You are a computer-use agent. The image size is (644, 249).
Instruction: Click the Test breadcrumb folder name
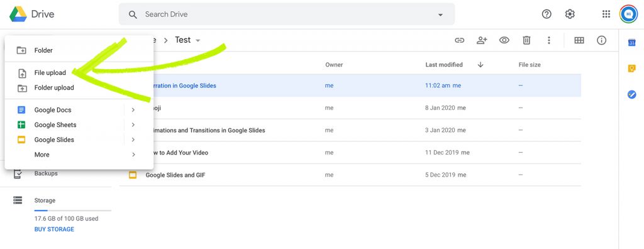pos(183,40)
